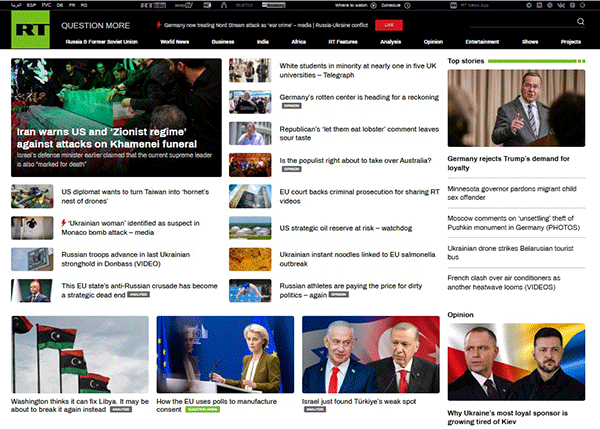Open Ukrainian instant noodles salmonella article
Screen dimensions: 600x429
[357, 259]
